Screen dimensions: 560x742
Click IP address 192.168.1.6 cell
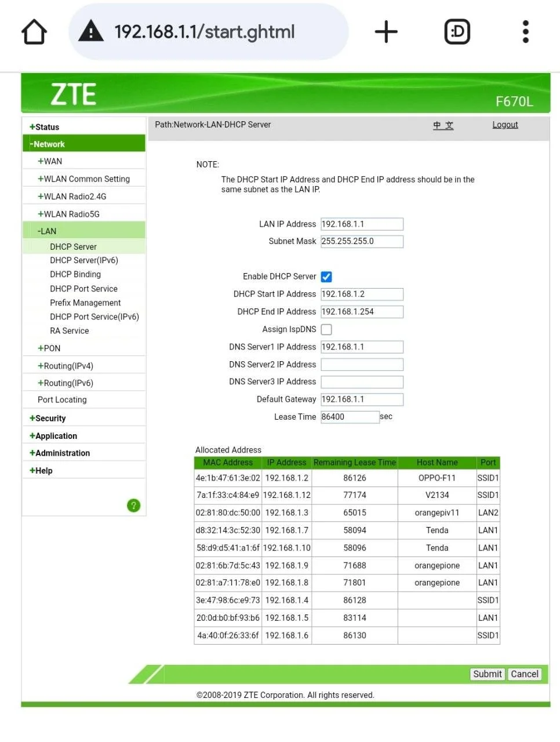coord(286,636)
